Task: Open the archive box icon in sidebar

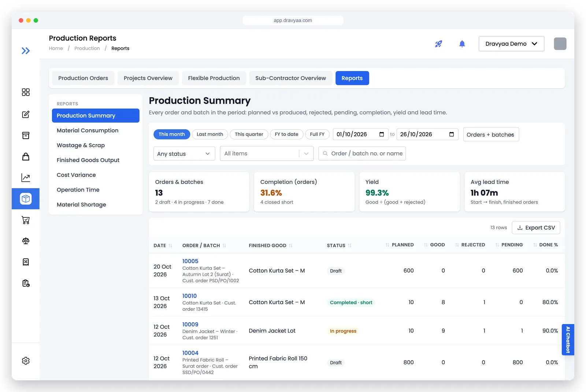Action: pyautogui.click(x=26, y=135)
